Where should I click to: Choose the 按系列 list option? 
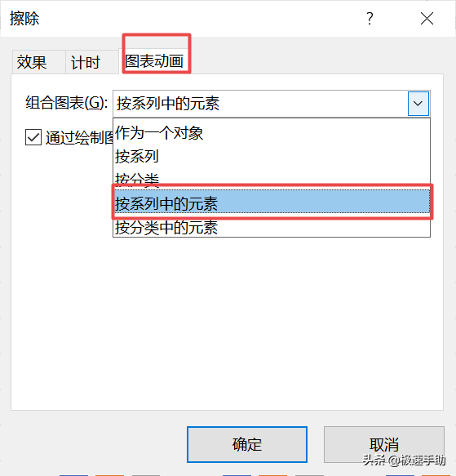(x=272, y=157)
